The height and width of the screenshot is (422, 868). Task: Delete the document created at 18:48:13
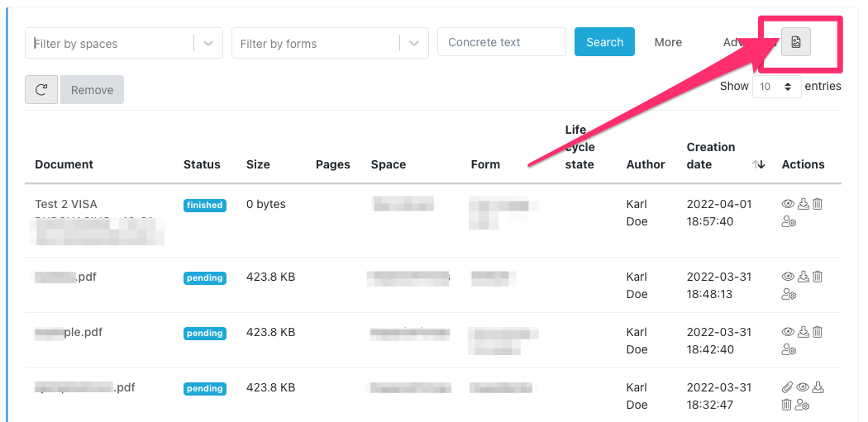(x=818, y=277)
